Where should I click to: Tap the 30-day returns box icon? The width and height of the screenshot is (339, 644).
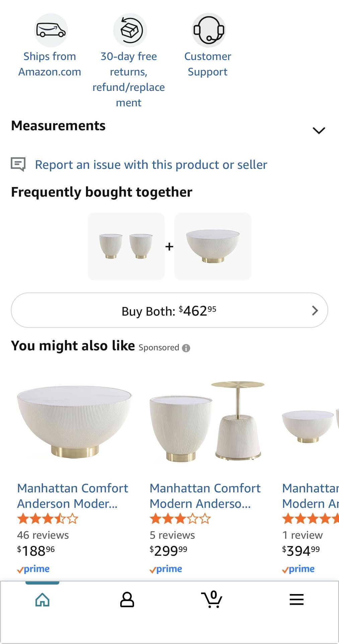tap(130, 30)
